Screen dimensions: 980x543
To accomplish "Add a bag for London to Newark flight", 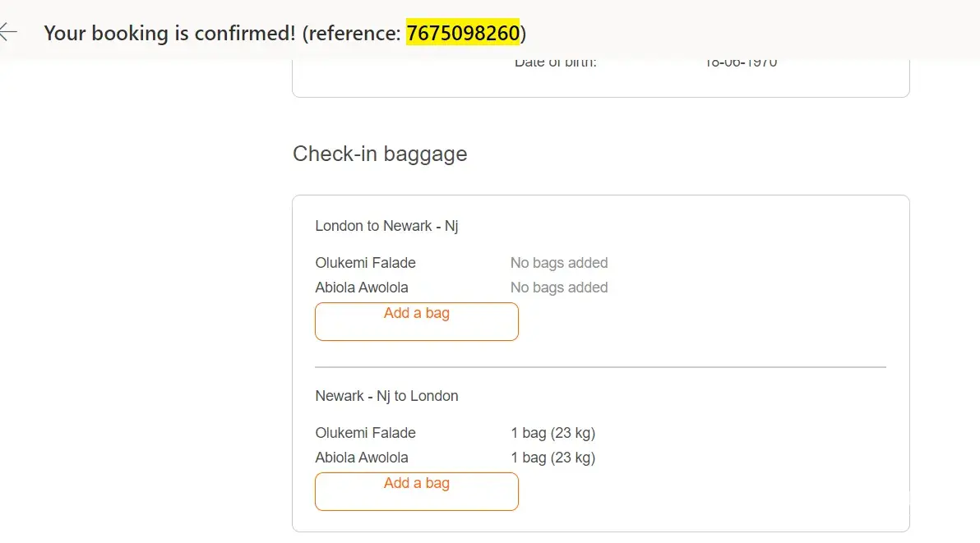I will pyautogui.click(x=416, y=321).
